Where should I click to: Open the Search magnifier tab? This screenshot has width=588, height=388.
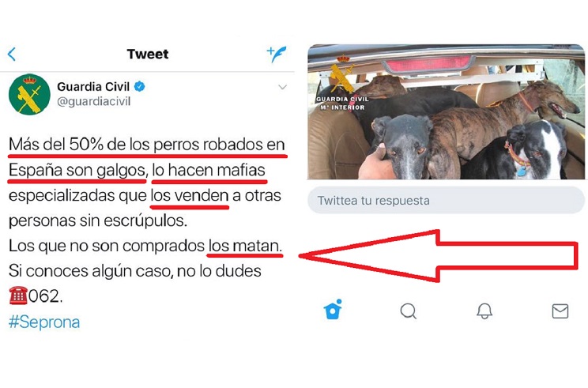(409, 311)
